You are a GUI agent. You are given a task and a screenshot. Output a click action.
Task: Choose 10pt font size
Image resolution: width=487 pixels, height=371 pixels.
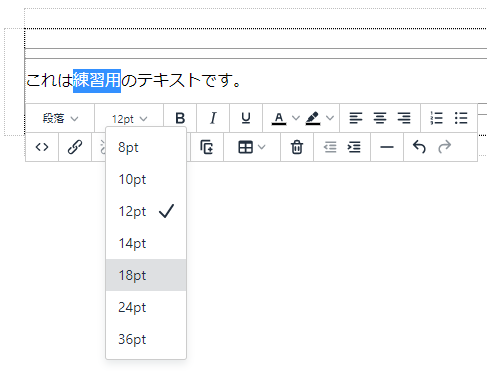pos(146,179)
